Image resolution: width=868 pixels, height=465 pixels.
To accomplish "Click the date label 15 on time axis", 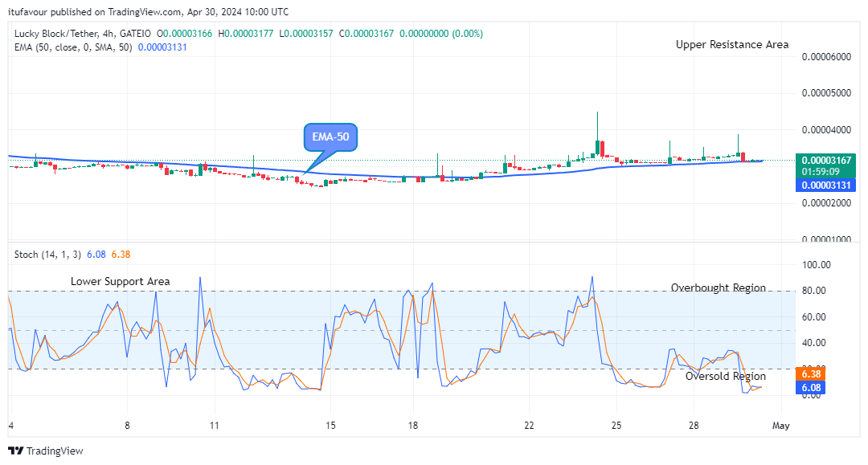I will click(x=330, y=426).
